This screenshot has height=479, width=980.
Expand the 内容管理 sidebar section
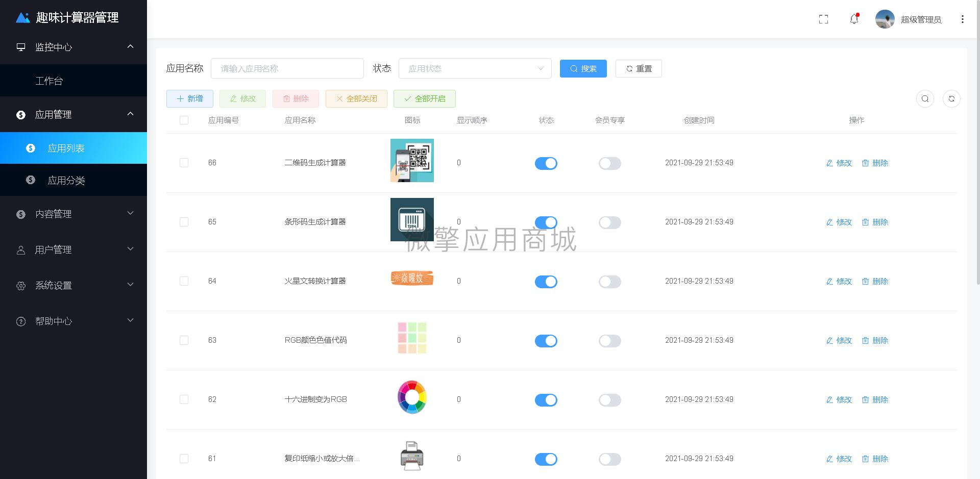[73, 214]
